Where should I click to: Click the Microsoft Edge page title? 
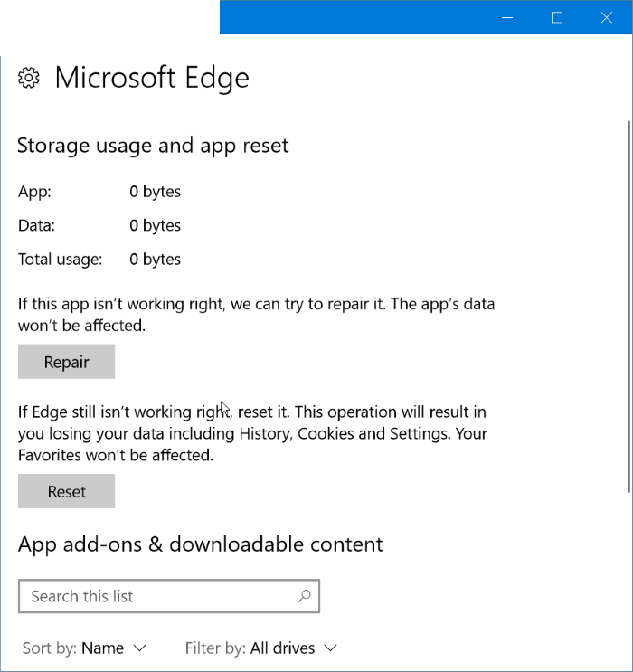point(152,78)
